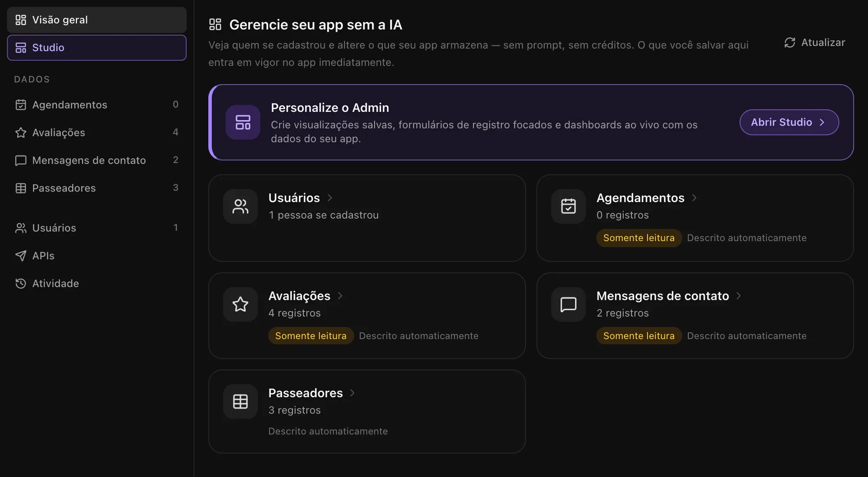The height and width of the screenshot is (477, 868).
Task: Click the Atualizar button
Action: [x=815, y=42]
